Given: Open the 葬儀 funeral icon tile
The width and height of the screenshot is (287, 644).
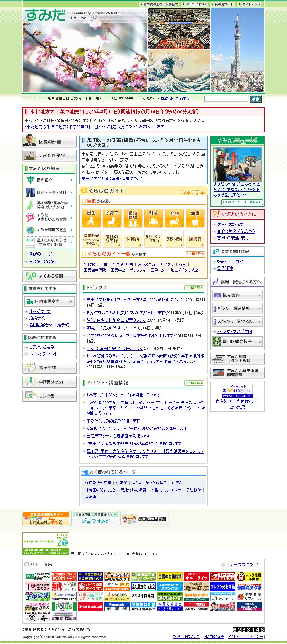Looking at the screenshot, I should pyautogui.click(x=195, y=218).
